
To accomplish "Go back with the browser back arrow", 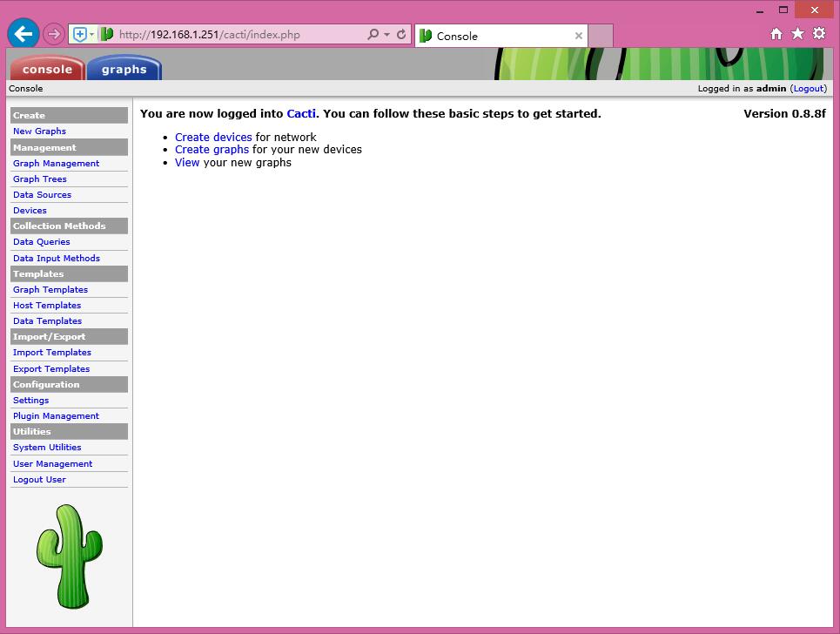I will click(x=23, y=34).
